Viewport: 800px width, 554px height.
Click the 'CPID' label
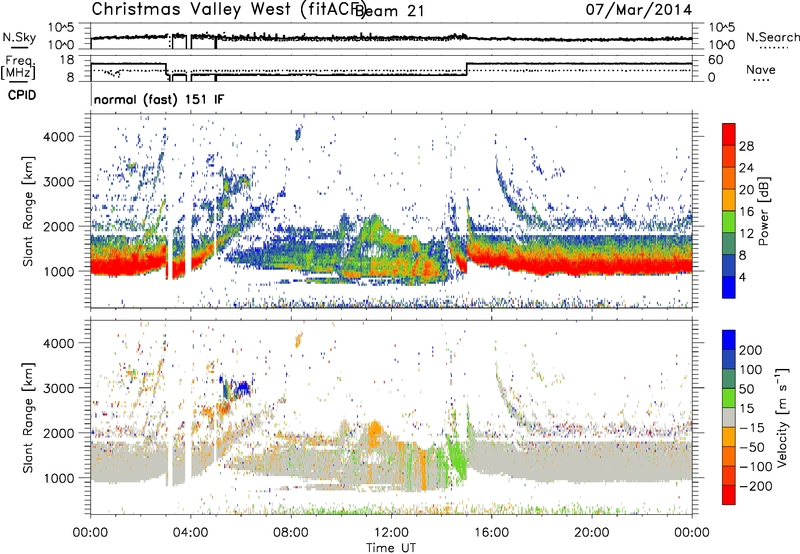tap(22, 95)
